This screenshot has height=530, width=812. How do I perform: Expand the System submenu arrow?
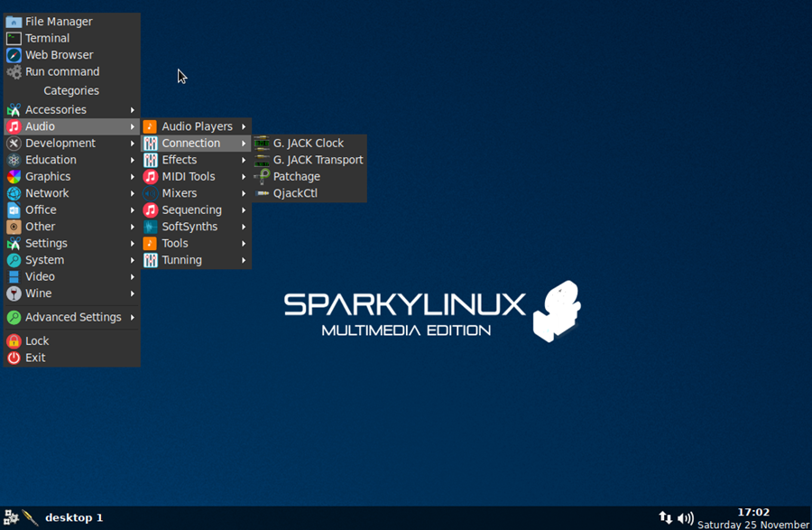tap(133, 260)
